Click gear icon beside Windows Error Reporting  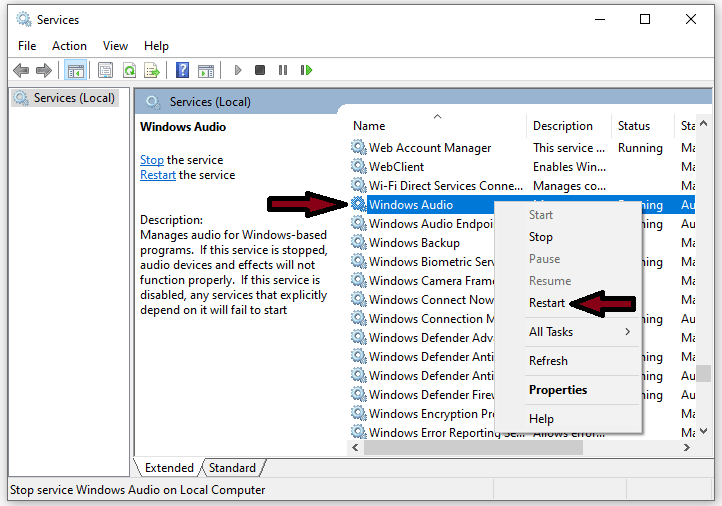(359, 432)
